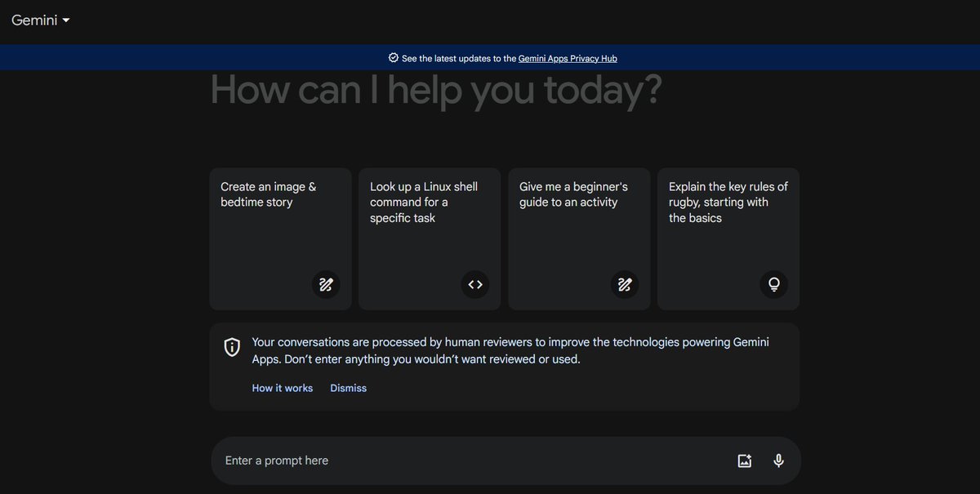The height and width of the screenshot is (494, 980).
Task: Click the 'How can I help you today?' heading
Action: pyautogui.click(x=436, y=90)
